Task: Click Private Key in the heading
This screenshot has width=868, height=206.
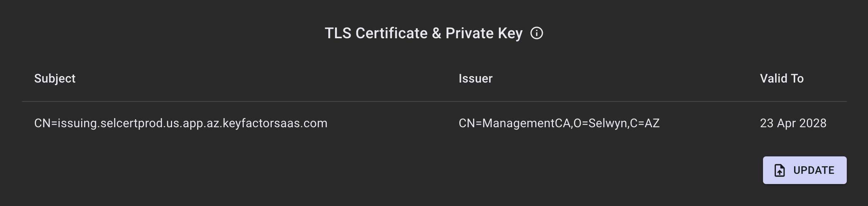Action: click(484, 33)
